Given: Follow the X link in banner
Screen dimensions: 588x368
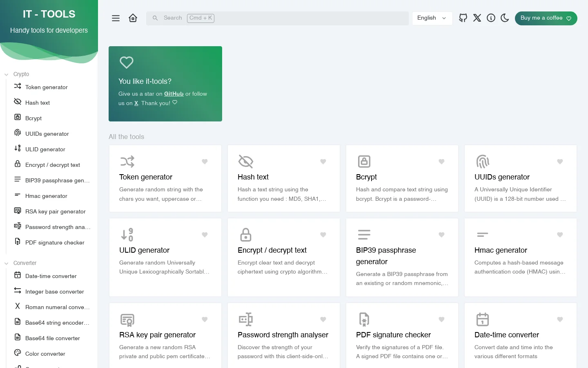Looking at the screenshot, I should tap(136, 103).
